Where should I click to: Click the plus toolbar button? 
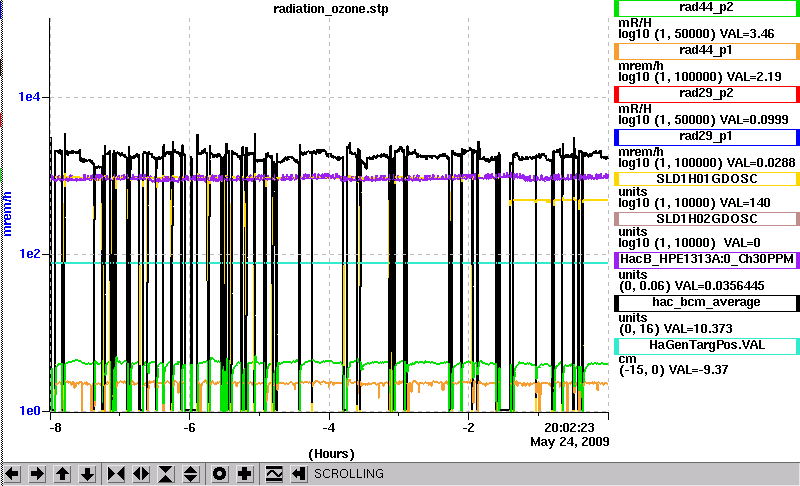(x=245, y=474)
